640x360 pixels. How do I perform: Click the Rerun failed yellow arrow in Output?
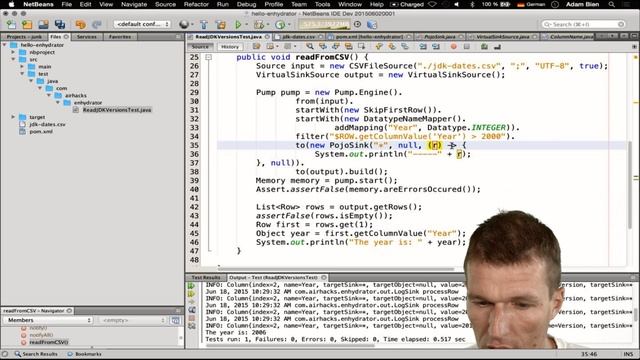(x=191, y=294)
